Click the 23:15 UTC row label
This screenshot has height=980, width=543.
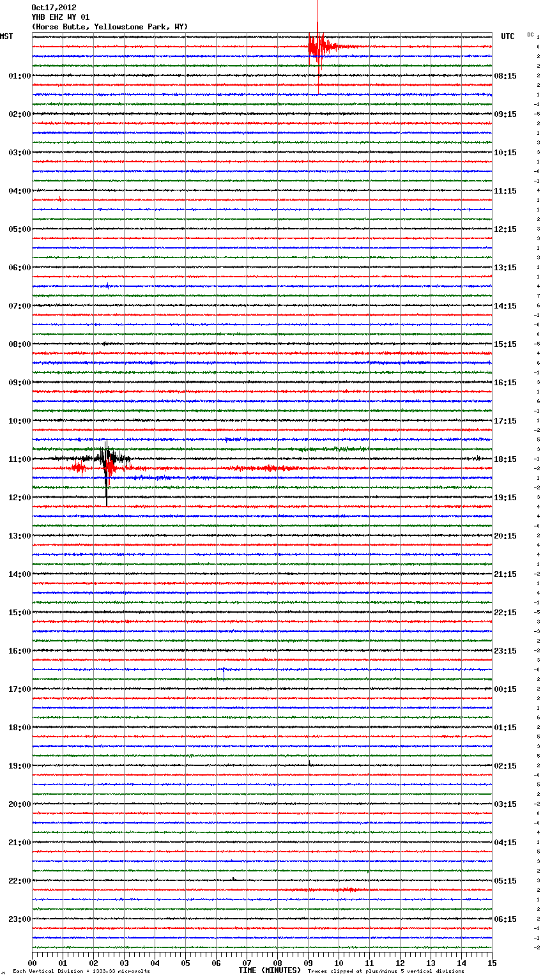click(505, 651)
